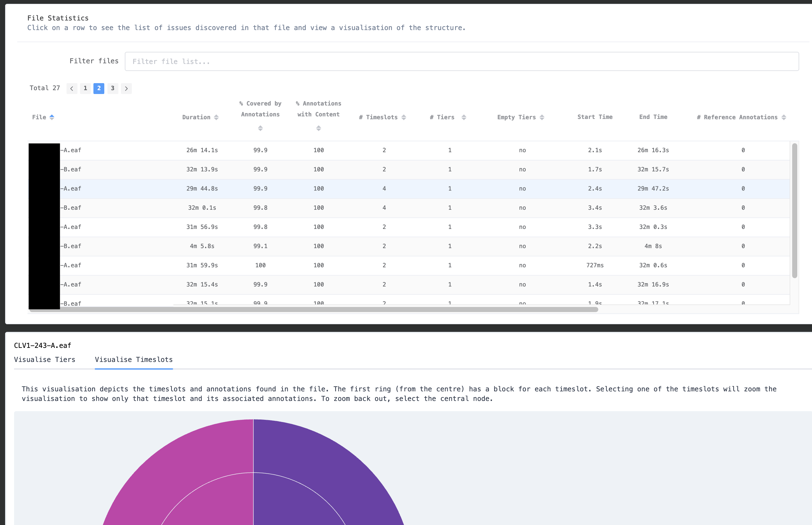Sort by Duration column arrows
812x525 pixels.
coord(216,117)
